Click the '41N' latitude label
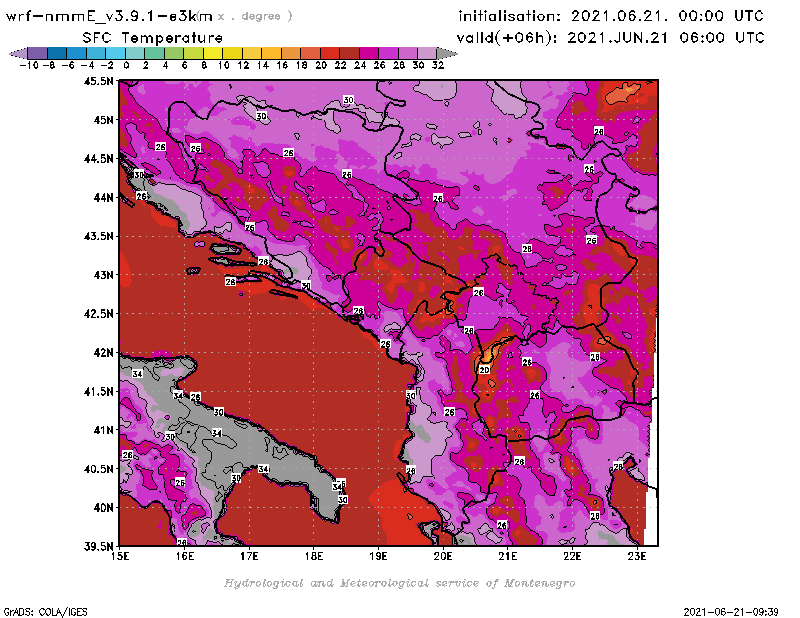The image size is (800, 618). (x=104, y=430)
